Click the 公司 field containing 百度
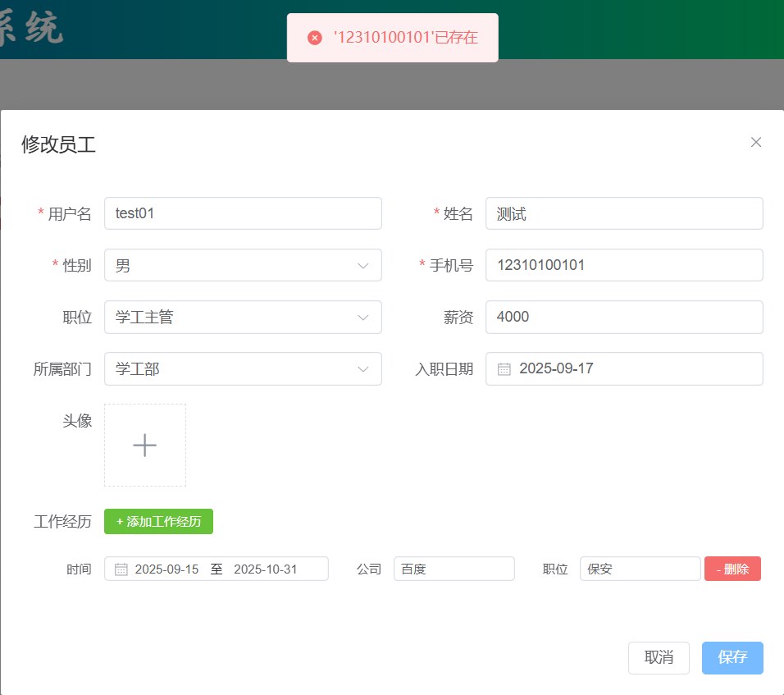This screenshot has height=695, width=784. 454,569
